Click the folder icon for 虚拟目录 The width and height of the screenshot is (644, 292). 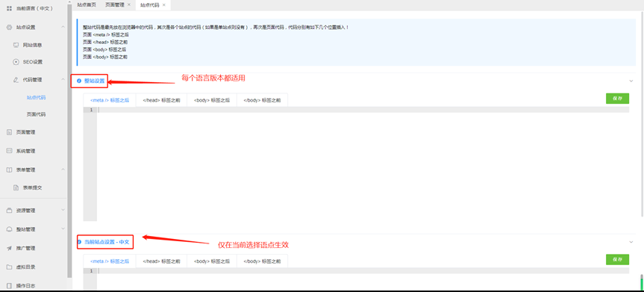(x=9, y=267)
